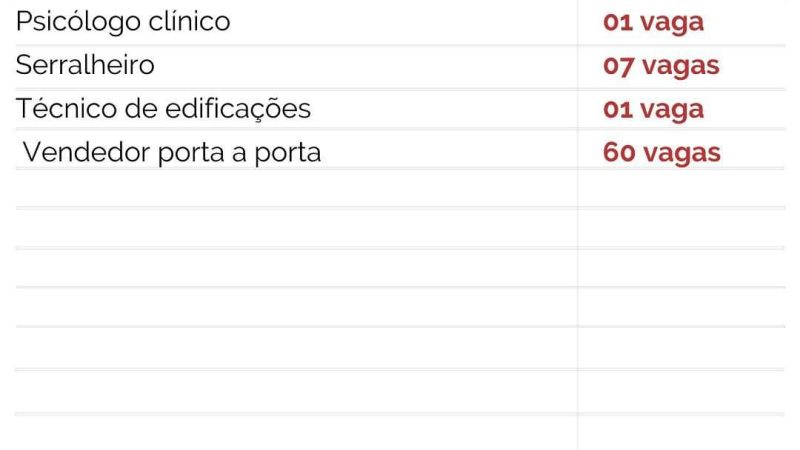Click '01 vaga' beside Técnico de edificações
Image resolution: width=800 pixels, height=450 pixels.
pyautogui.click(x=653, y=109)
